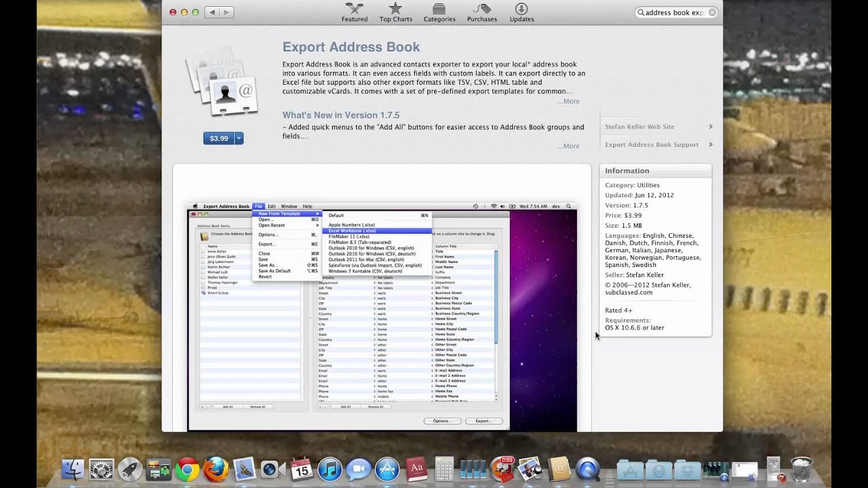The width and height of the screenshot is (868, 488).
Task: Open the iChat video bubble icon
Action: (359, 469)
